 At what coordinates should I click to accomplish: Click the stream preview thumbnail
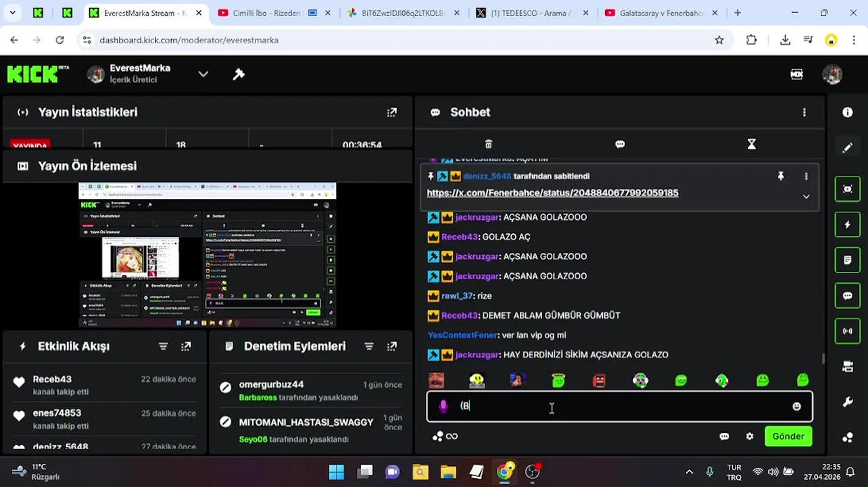click(207, 254)
